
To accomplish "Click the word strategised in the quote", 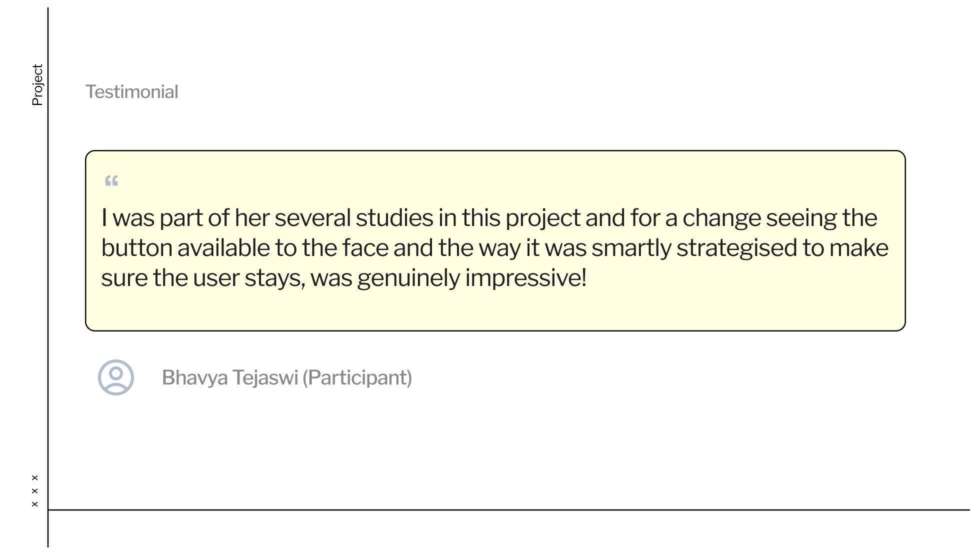I will point(737,248).
